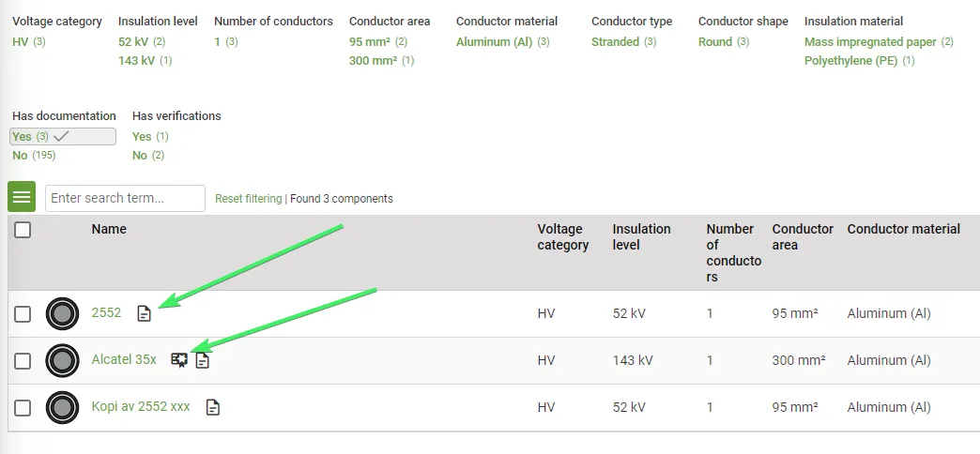Filter Voltage category by HV
980x454 pixels.
(x=29, y=42)
